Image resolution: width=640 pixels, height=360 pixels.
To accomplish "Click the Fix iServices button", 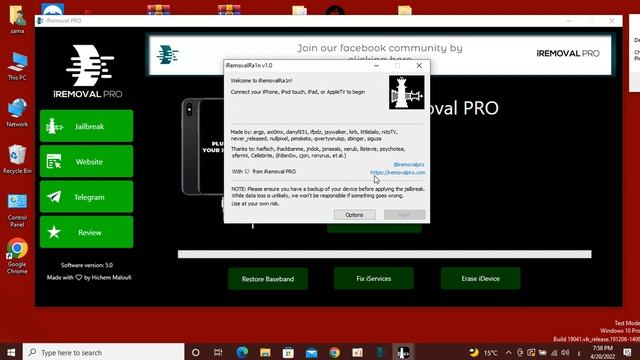I will 373,278.
